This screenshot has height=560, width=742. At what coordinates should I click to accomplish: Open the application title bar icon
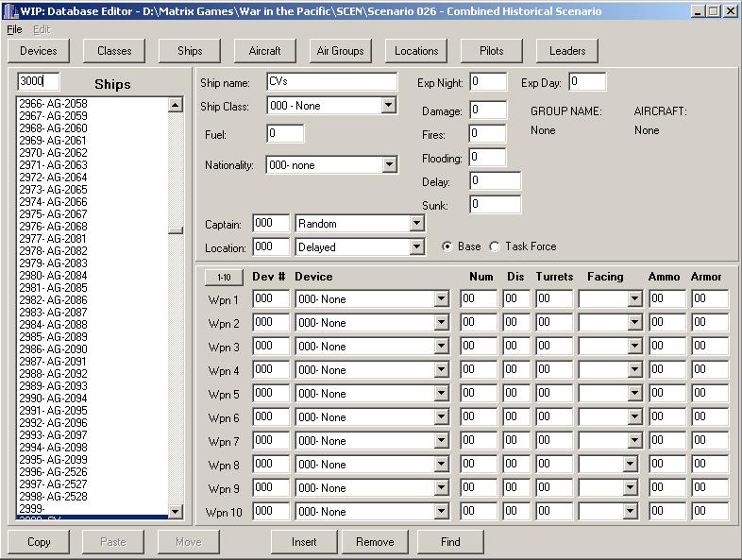click(10, 11)
